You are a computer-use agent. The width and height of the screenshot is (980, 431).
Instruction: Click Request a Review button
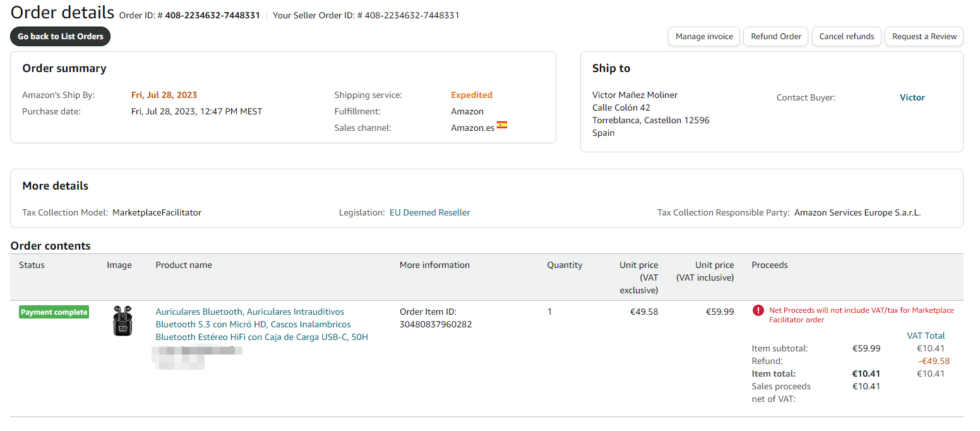click(x=924, y=37)
